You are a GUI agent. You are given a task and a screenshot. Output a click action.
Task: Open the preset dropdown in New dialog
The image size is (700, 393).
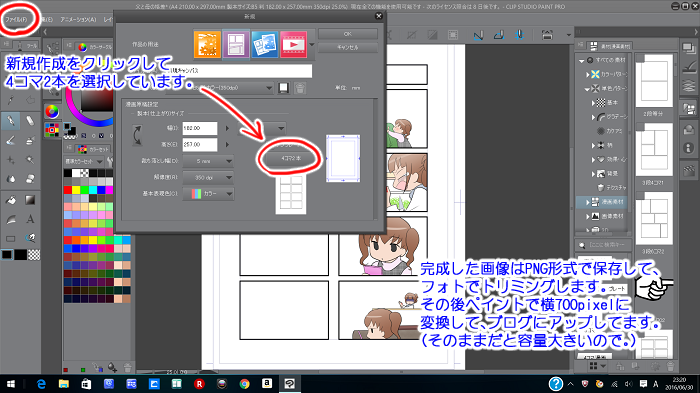[x=220, y=88]
